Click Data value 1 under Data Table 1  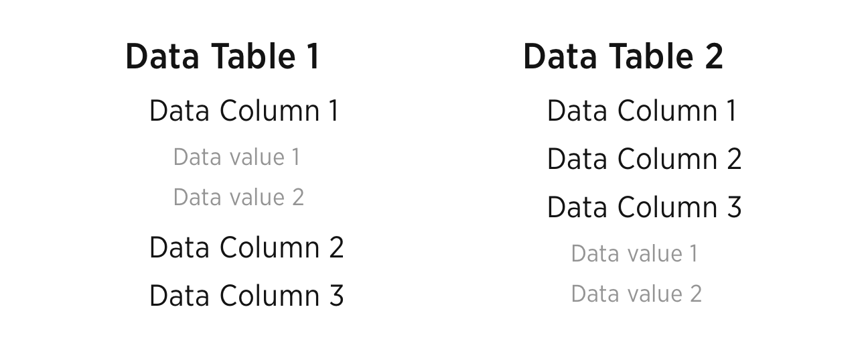point(236,157)
